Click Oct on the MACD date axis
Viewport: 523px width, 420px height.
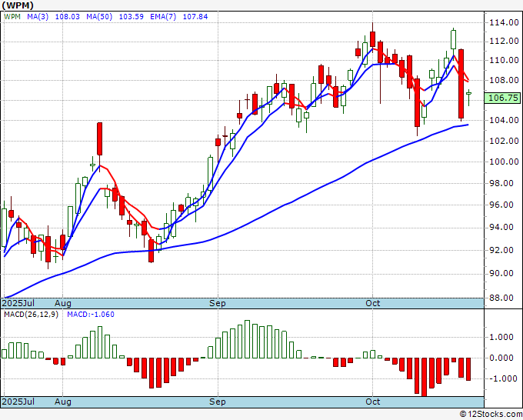click(x=372, y=402)
